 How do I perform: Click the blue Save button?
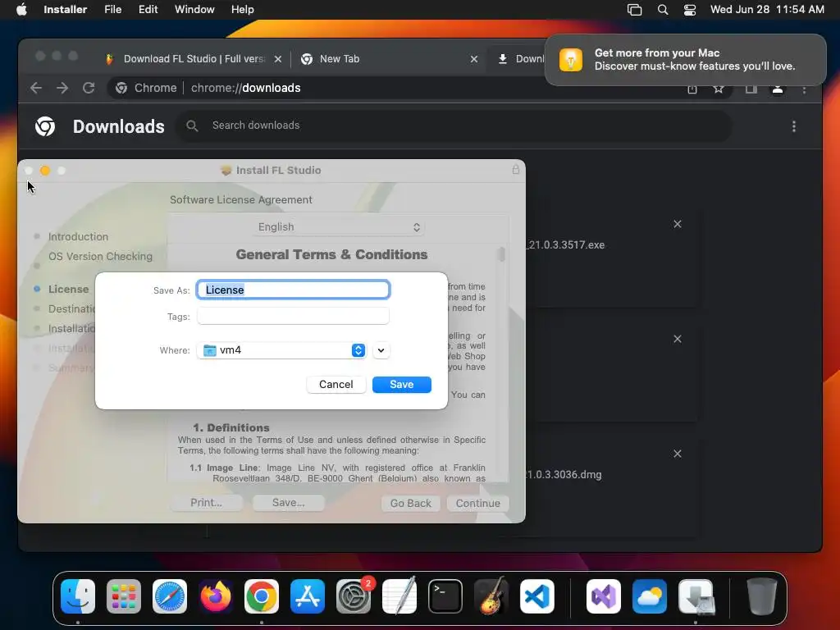(401, 384)
